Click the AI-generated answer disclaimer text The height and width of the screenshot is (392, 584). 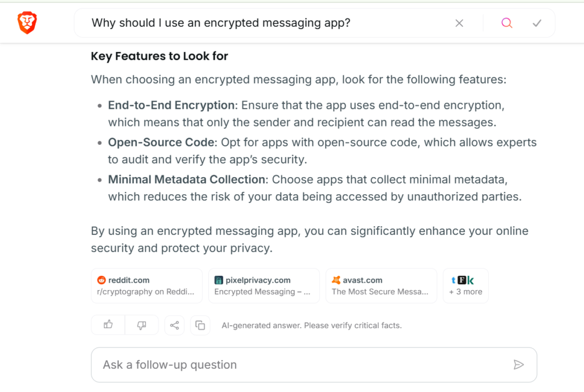(312, 325)
